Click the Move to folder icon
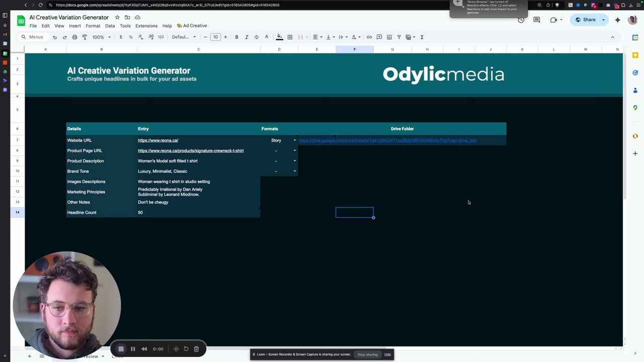644x362 pixels. (x=127, y=18)
